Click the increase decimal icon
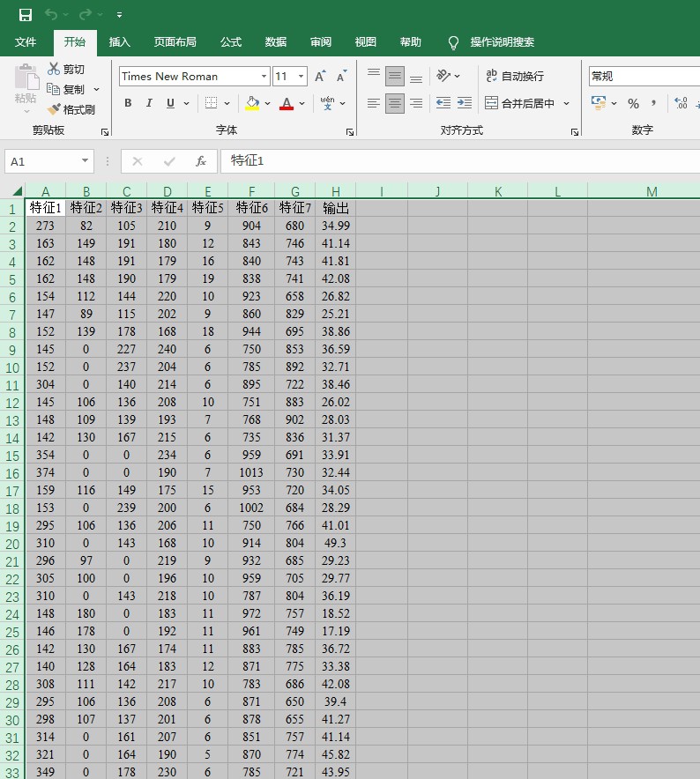 pos(681,103)
